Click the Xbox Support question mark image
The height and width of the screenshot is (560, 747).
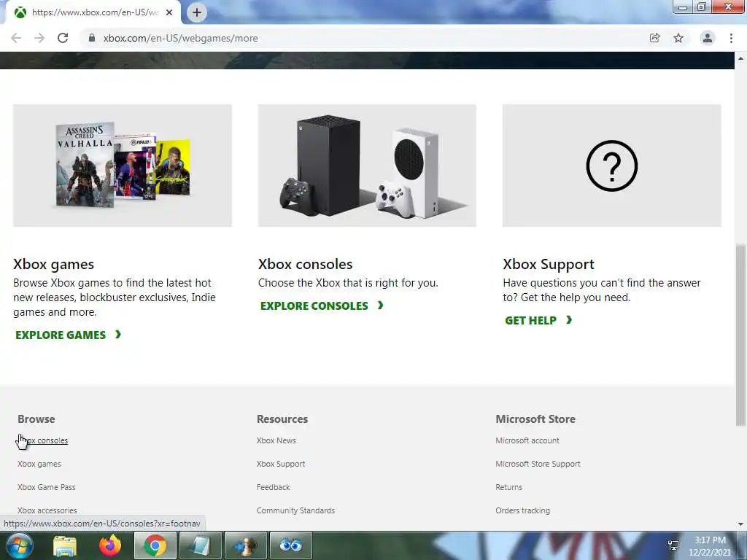click(612, 166)
